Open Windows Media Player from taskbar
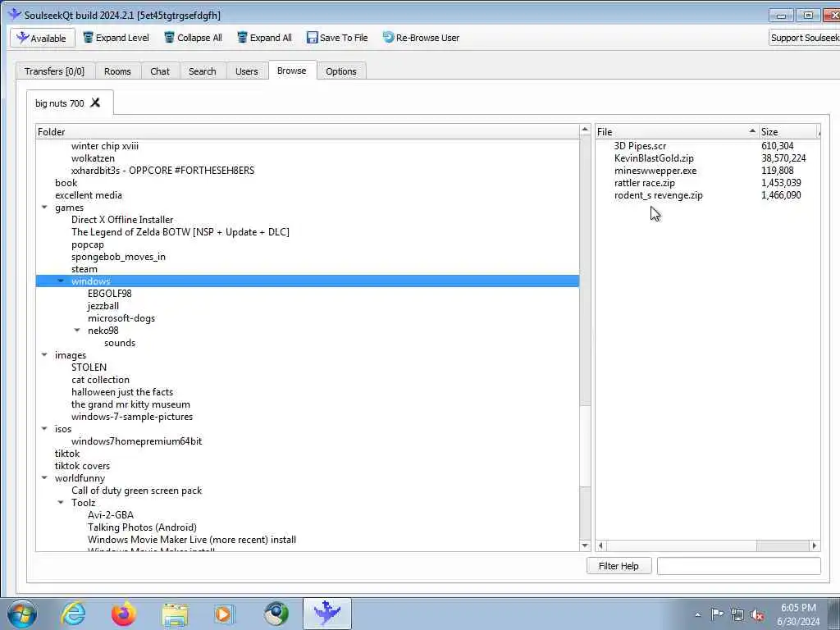 pos(224,614)
